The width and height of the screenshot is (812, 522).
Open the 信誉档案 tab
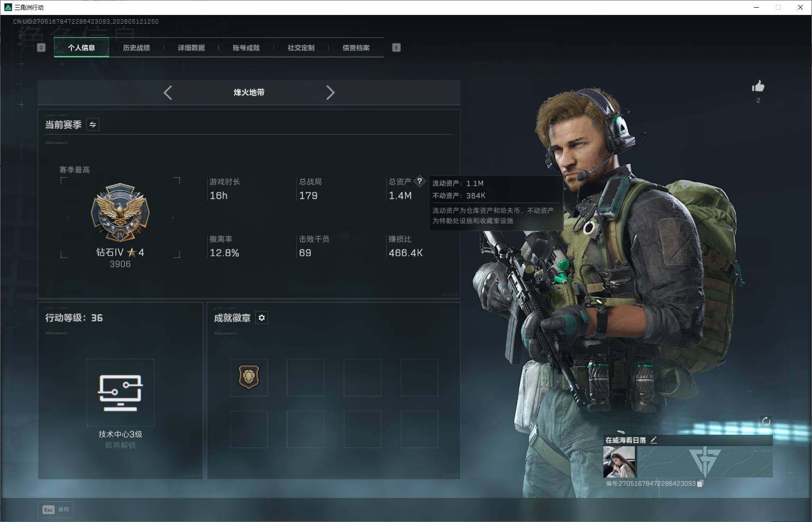point(356,48)
